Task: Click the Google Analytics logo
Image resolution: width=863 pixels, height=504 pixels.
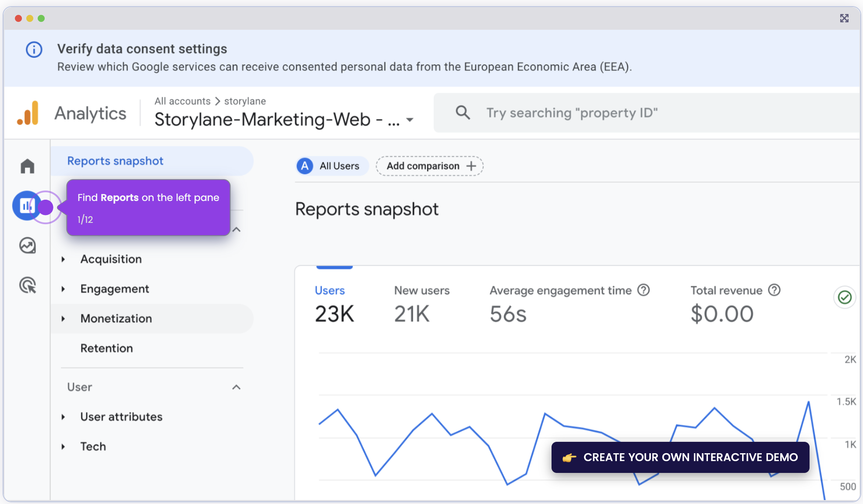Action: click(28, 113)
